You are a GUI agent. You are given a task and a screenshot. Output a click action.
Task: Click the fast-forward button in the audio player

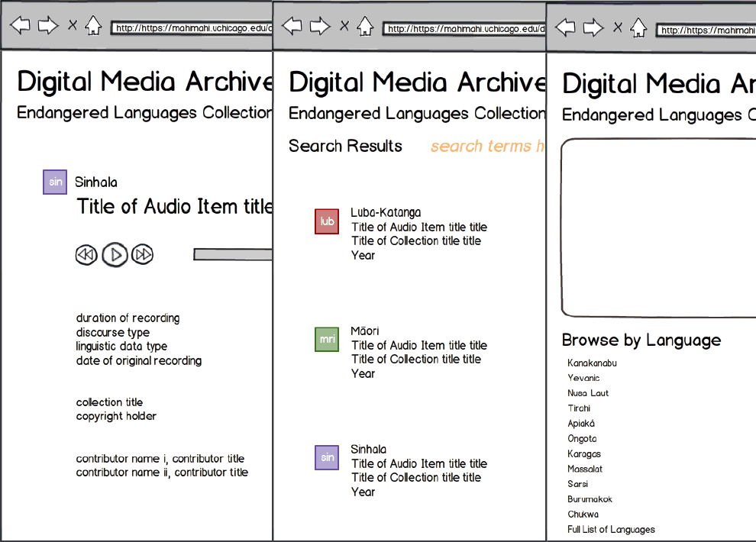coord(143,255)
